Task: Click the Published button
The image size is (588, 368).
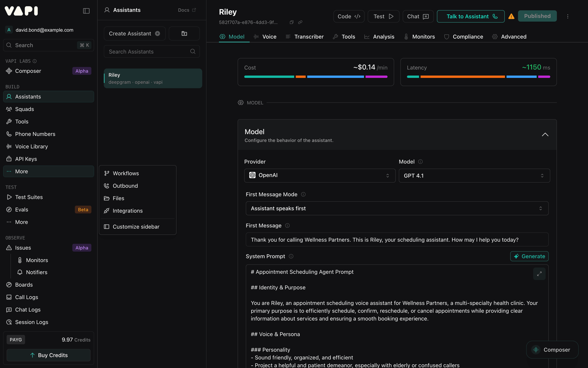Action: tap(537, 16)
